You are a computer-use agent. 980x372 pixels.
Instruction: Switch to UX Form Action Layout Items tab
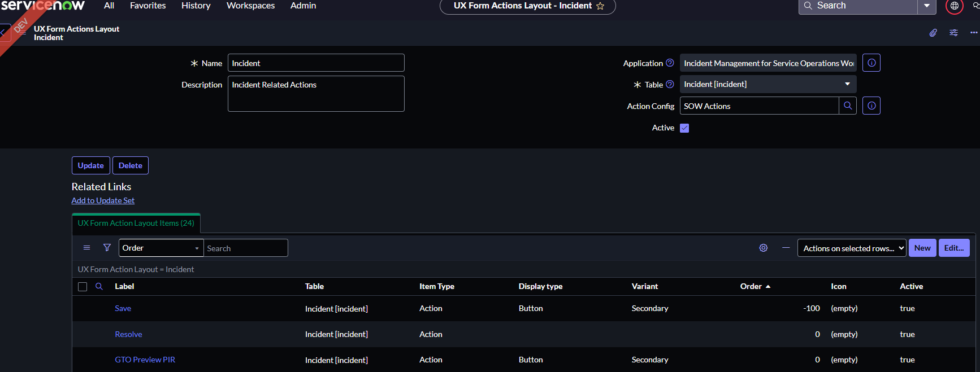136,223
